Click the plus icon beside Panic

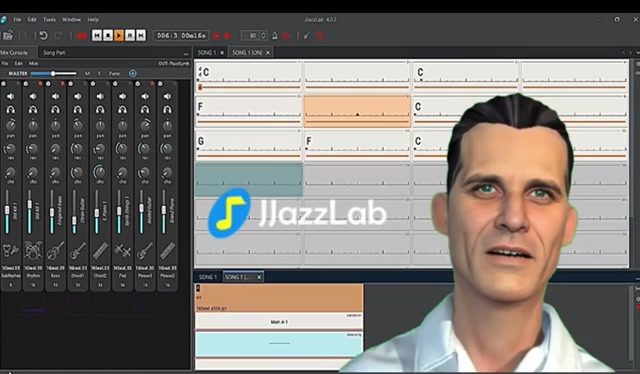tap(133, 73)
